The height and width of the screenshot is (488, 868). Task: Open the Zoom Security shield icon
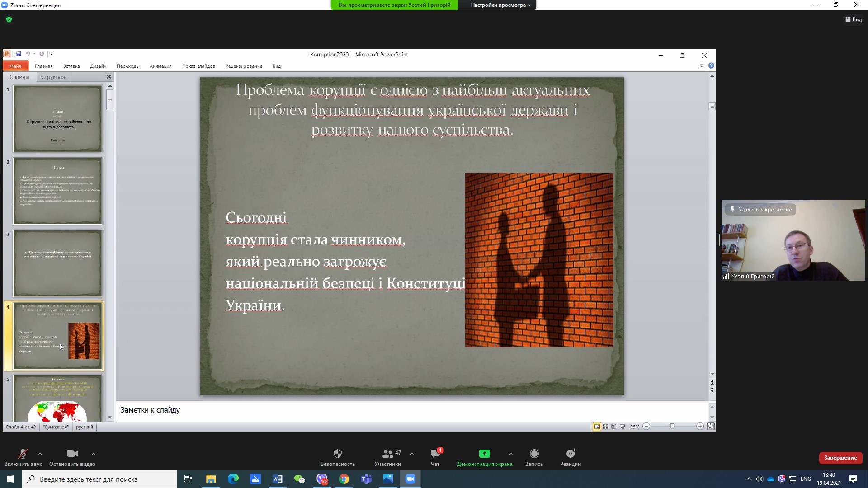coord(337,454)
